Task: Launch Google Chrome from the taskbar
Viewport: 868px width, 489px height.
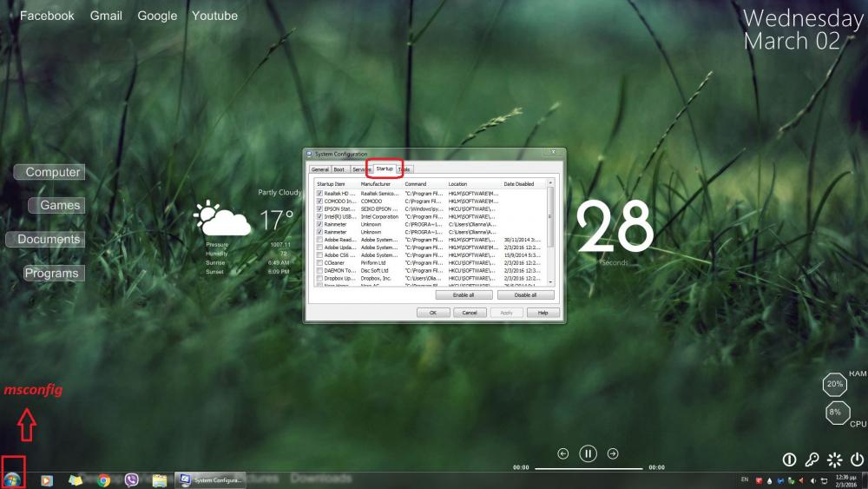Action: (103, 480)
